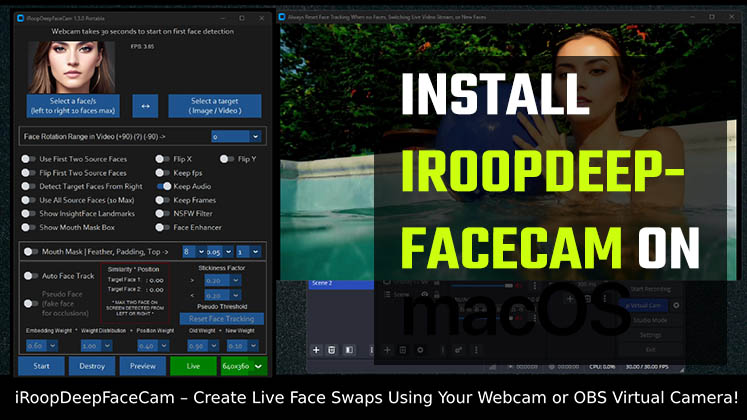Click Reset Face Tracking button
This screenshot has width=747, height=420.
222,319
